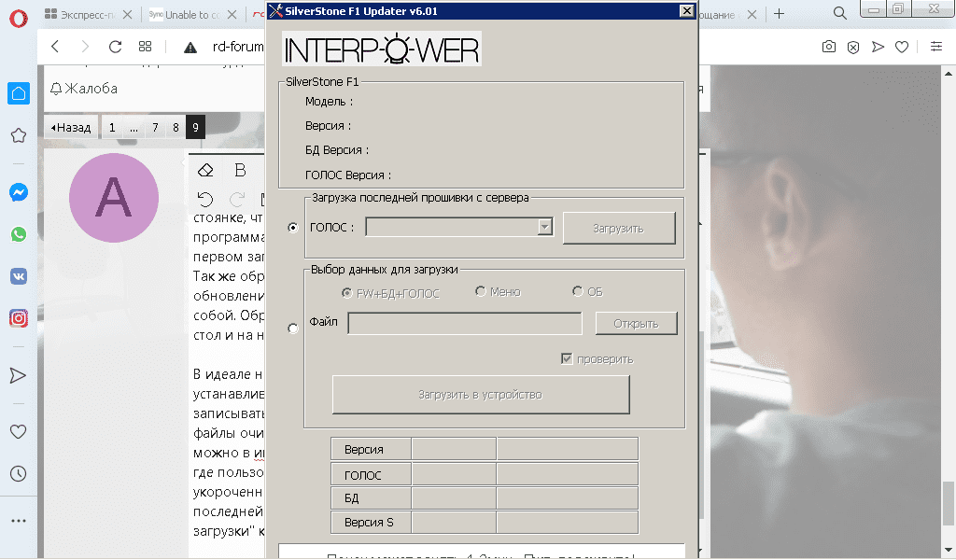Go back in browser navigation
This screenshot has width=956, height=560.
55,47
